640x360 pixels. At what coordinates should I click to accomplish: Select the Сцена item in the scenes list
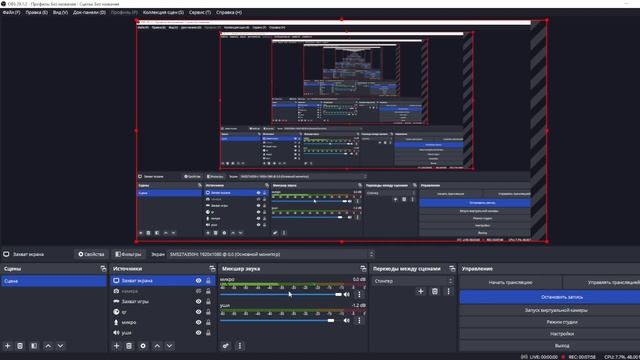click(x=54, y=281)
